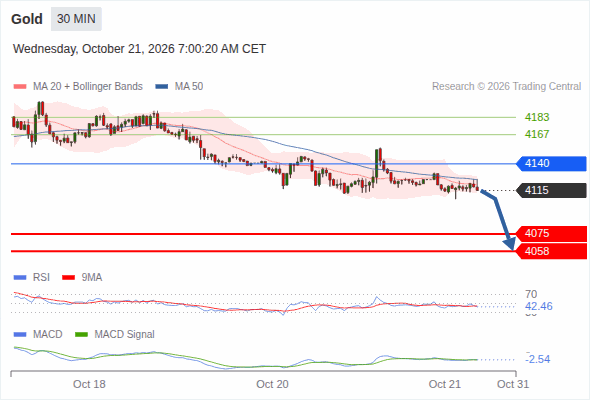This screenshot has width=590, height=400.
Task: Click the MA 20 + Bollinger Bands legend swatch
Action: point(20,87)
